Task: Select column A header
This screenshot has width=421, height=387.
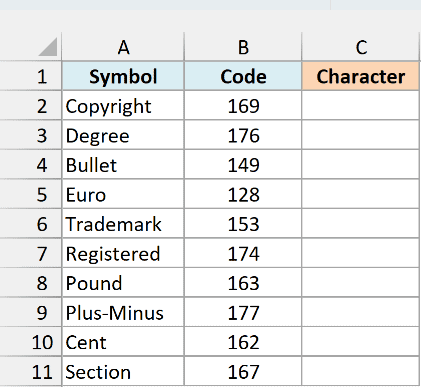Action: click(x=123, y=47)
